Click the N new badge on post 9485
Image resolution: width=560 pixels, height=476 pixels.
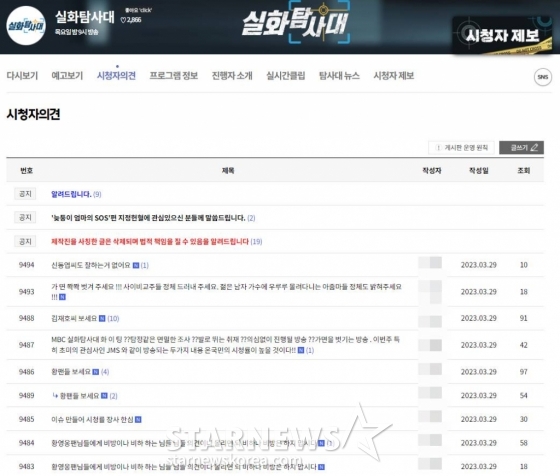[x=138, y=419]
